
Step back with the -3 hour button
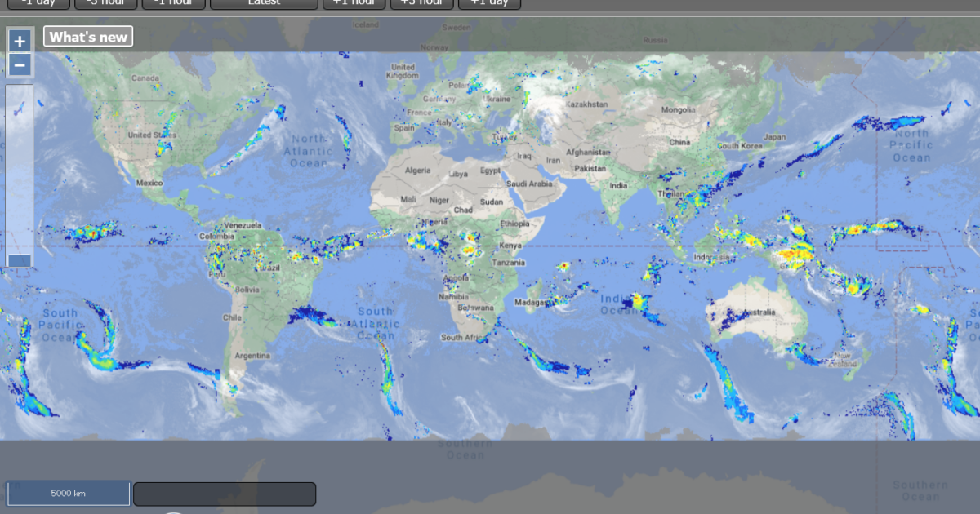(106, 3)
